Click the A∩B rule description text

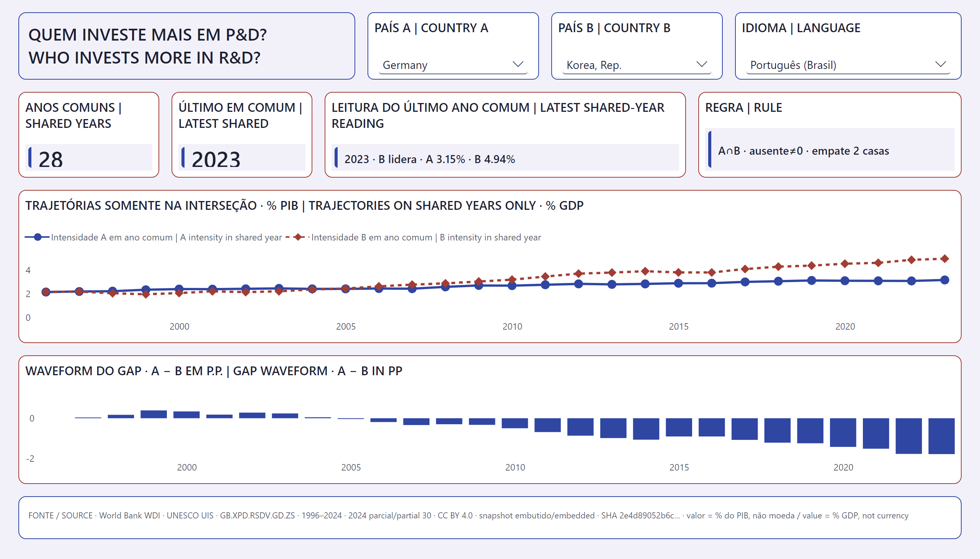[x=804, y=151]
